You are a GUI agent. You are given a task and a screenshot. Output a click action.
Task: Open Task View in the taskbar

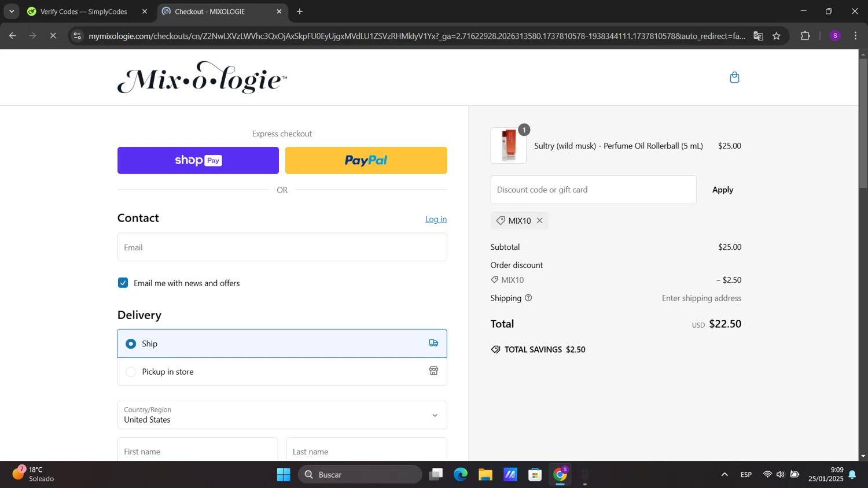436,475
